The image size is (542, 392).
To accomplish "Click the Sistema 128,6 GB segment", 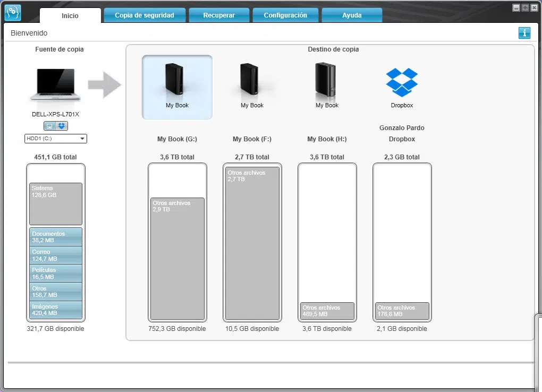I will point(56,204).
